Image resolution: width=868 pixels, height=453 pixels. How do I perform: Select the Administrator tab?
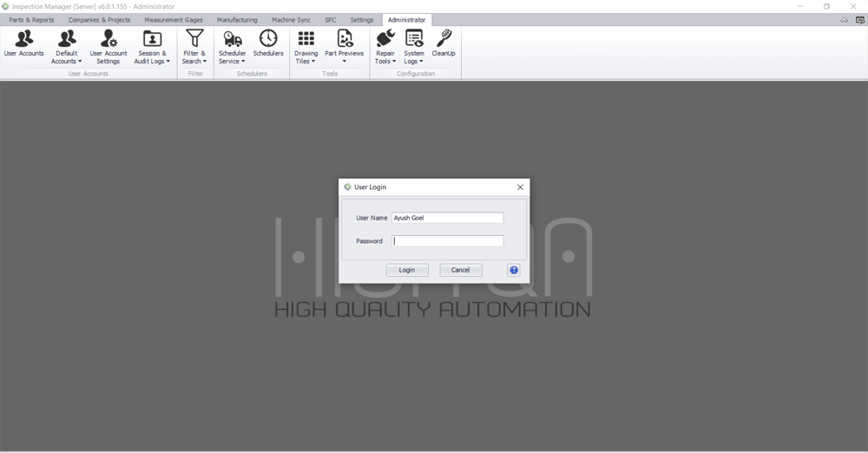point(406,20)
